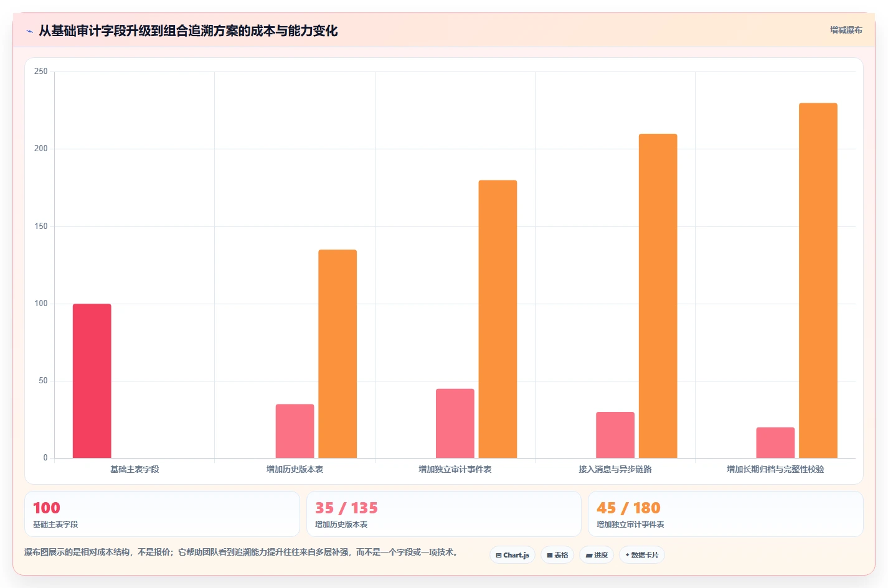Click the pink bar for 接入消息与异步链路

point(615,435)
